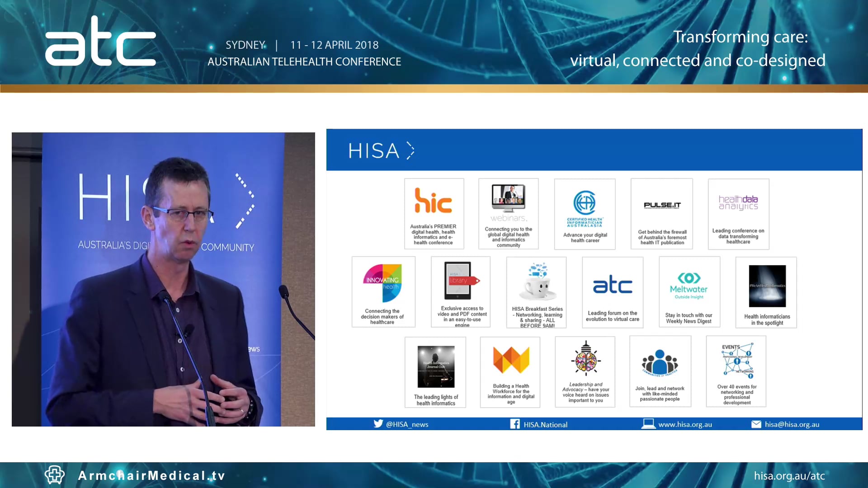This screenshot has height=488, width=868.
Task: Click the hisa.org.au/atc link at bottom
Action: point(789,476)
